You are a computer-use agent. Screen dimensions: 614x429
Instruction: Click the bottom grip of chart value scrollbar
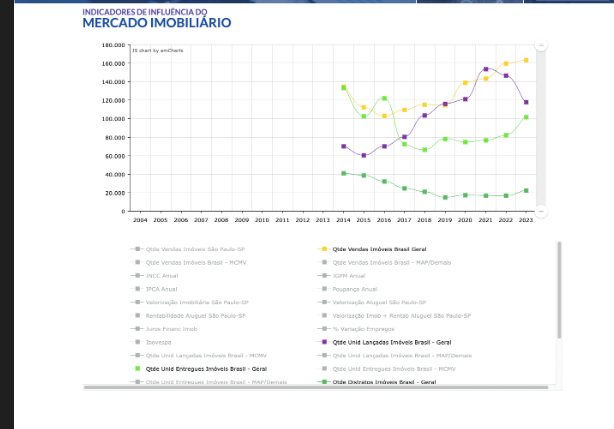[541, 211]
